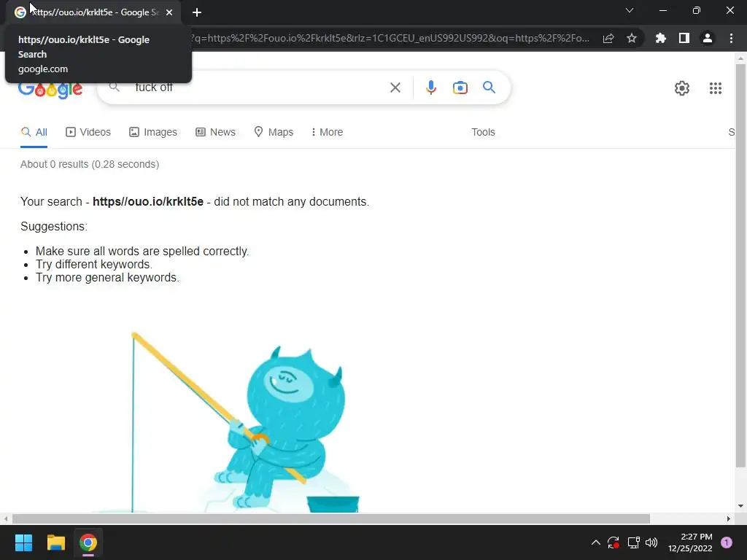Click the horizontal scrollbar thumb
Viewport: 747px width, 560px height.
coord(331,518)
